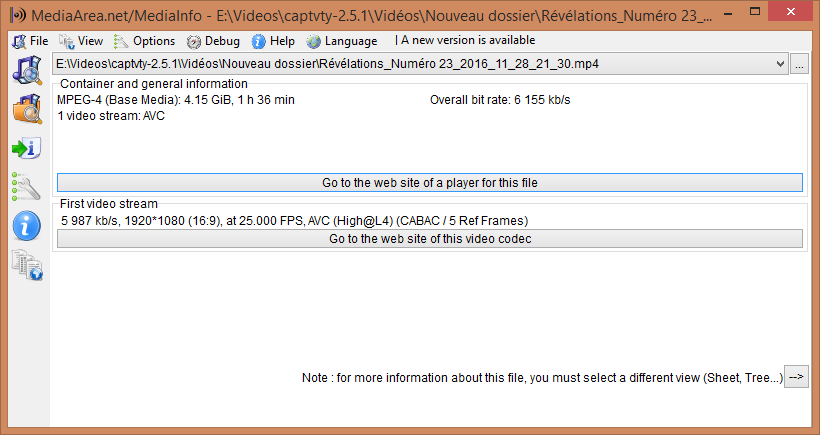Viewport: 820px width, 435px height.
Task: Expand the file path dropdown arrow
Action: pos(780,64)
